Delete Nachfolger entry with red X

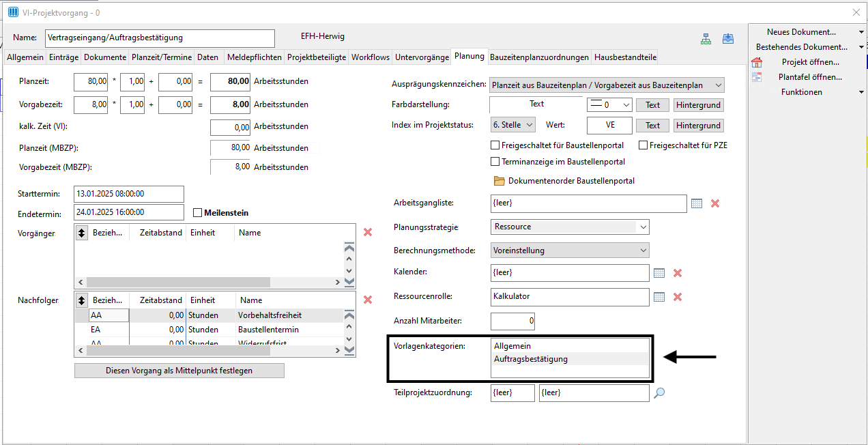click(x=368, y=300)
